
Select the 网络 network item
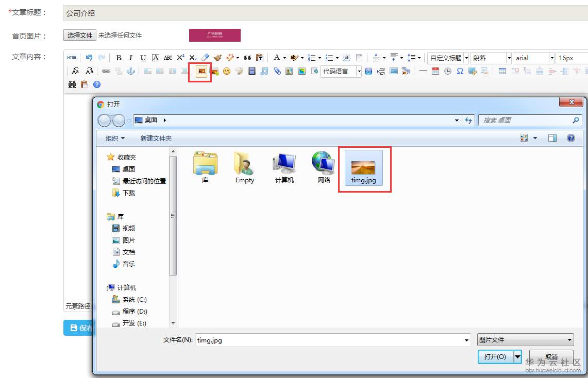[x=324, y=168]
